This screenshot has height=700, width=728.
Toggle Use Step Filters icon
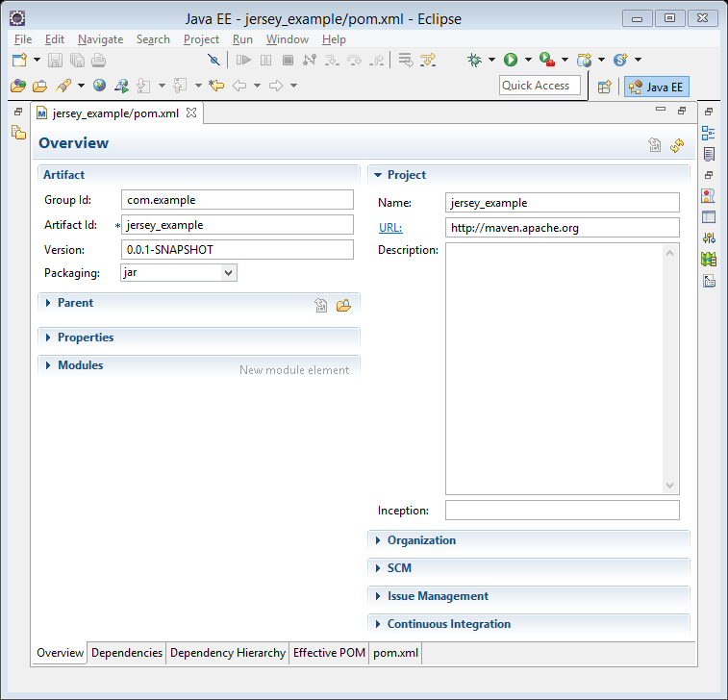(x=428, y=60)
